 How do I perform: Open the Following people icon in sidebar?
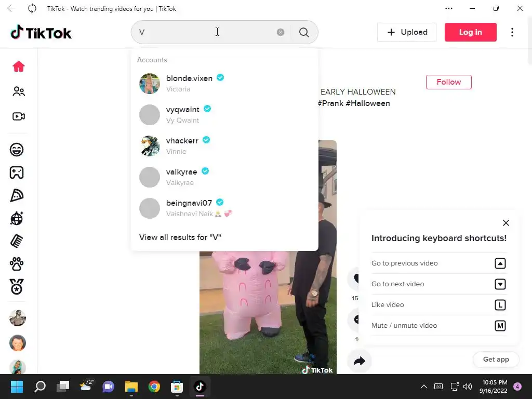pyautogui.click(x=19, y=91)
